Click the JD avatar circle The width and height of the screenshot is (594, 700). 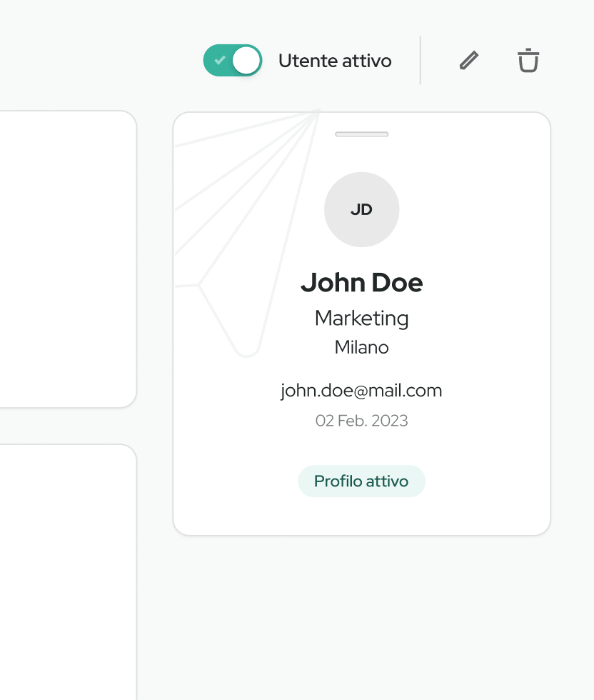coord(361,209)
